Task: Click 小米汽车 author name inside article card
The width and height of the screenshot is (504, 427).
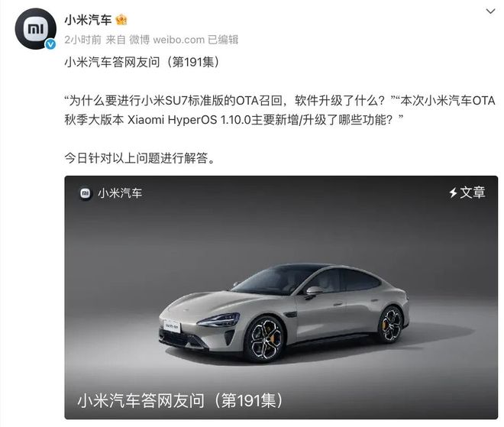Action: tap(120, 193)
